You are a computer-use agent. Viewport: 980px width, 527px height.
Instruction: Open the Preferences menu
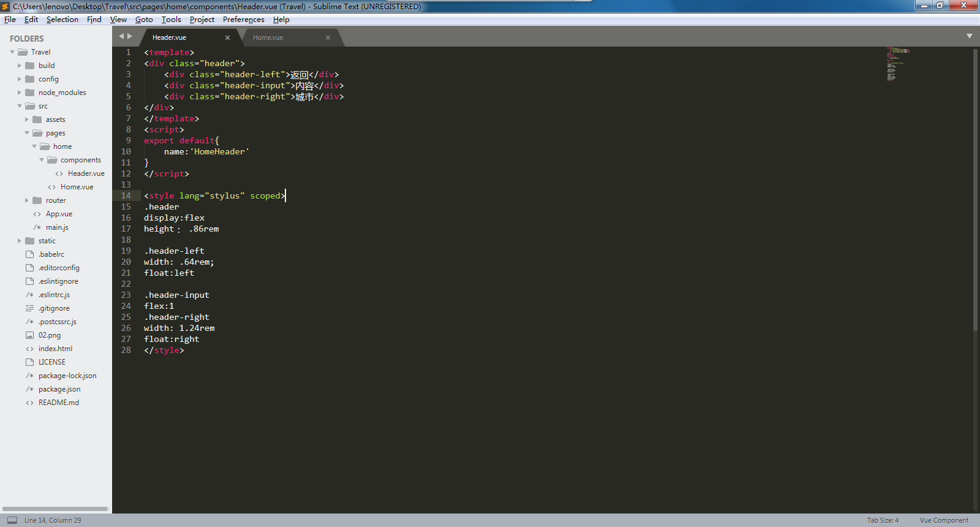coord(244,20)
